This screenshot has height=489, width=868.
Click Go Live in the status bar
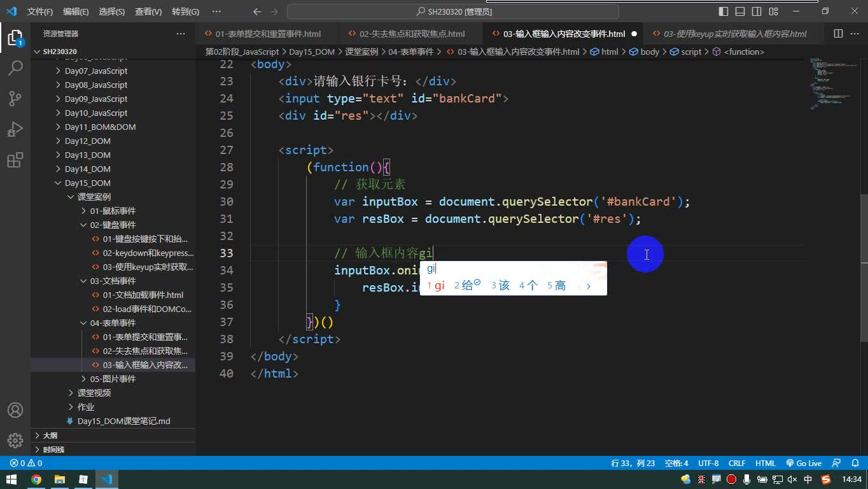[804, 464]
